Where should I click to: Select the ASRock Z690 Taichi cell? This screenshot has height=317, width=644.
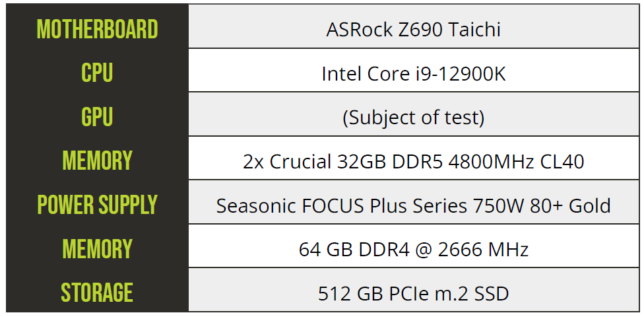click(414, 26)
